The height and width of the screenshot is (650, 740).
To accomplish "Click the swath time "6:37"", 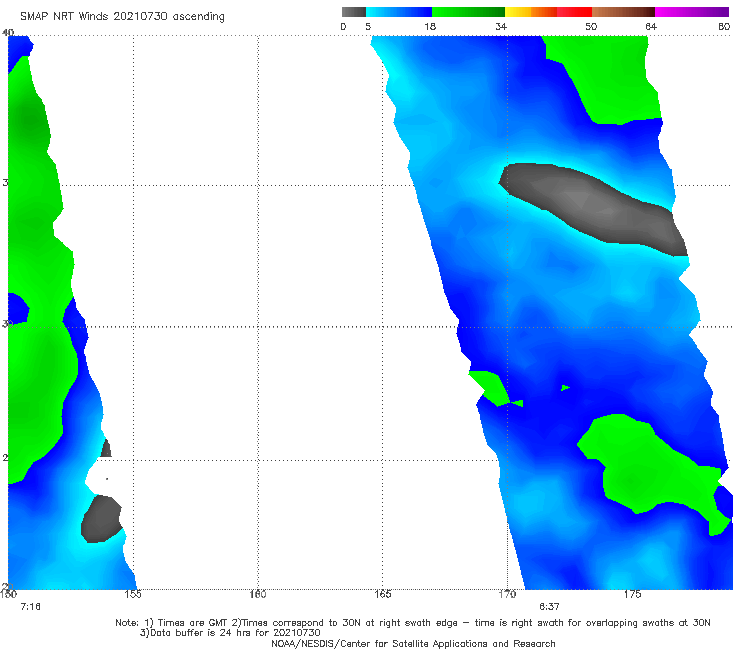I will (549, 607).
